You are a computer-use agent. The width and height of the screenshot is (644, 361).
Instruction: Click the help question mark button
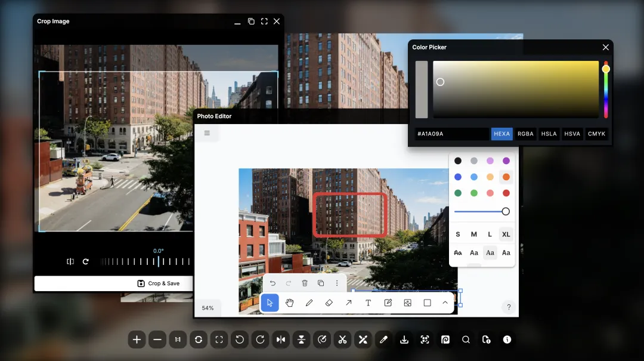coord(509,307)
